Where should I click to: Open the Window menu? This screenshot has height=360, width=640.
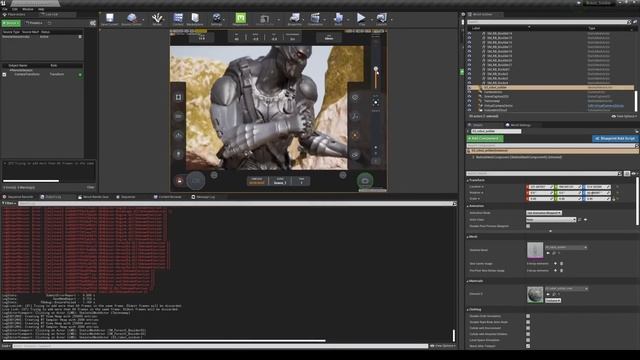click(x=28, y=9)
